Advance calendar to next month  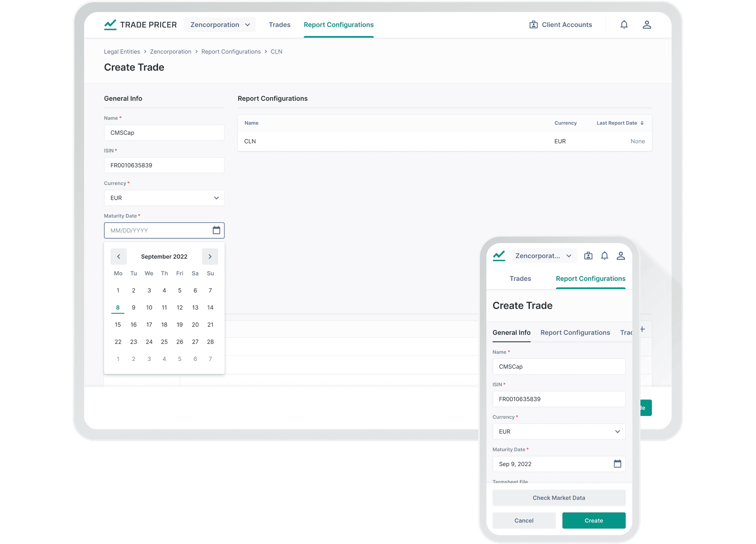(x=210, y=256)
